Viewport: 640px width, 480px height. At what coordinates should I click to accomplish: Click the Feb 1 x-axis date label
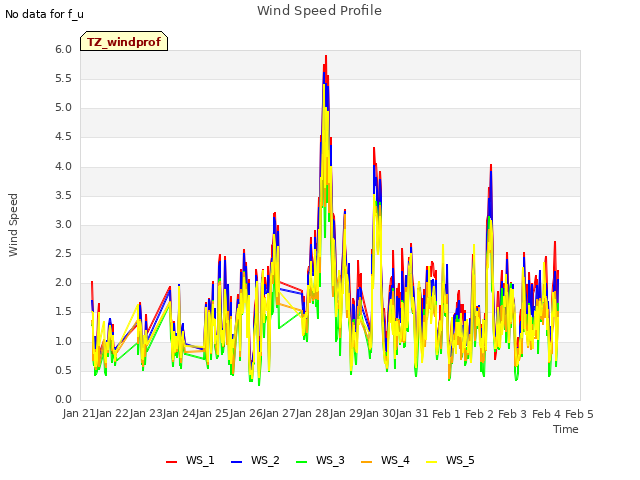tap(446, 414)
